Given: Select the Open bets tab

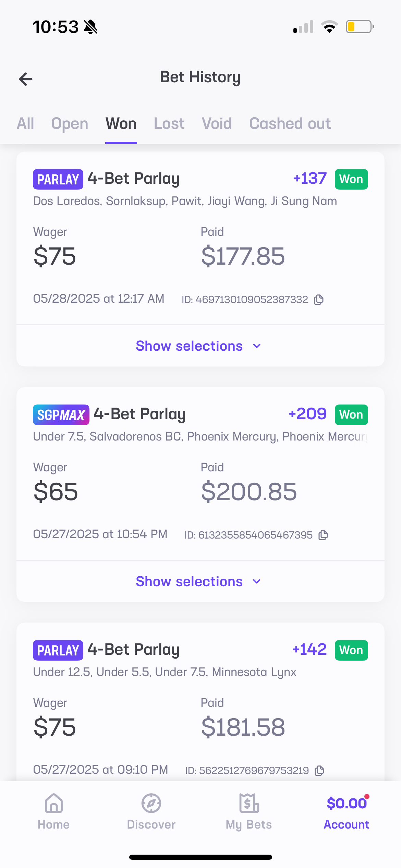Looking at the screenshot, I should 70,123.
